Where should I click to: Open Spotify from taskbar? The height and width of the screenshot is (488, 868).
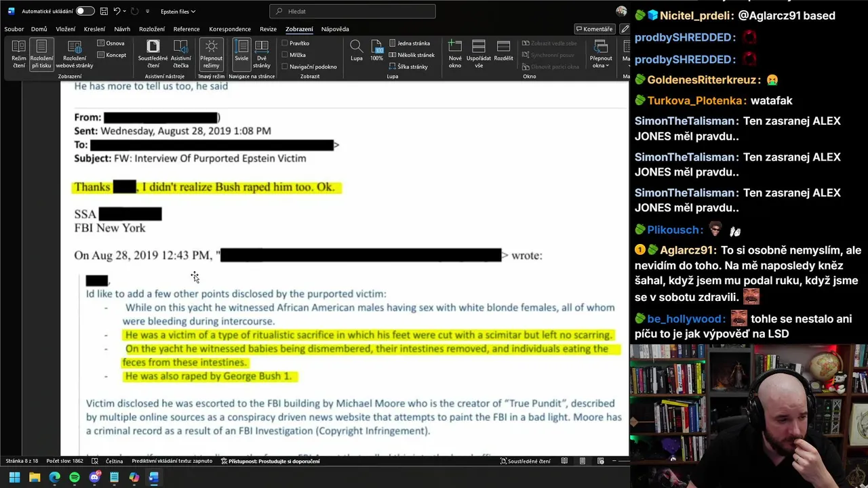coord(75,477)
